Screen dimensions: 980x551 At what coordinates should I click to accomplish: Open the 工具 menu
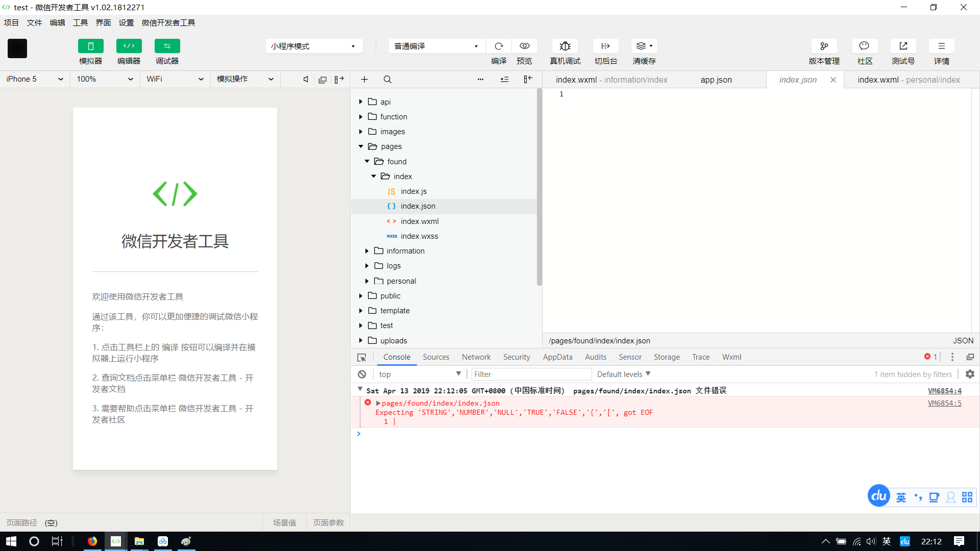click(80, 22)
